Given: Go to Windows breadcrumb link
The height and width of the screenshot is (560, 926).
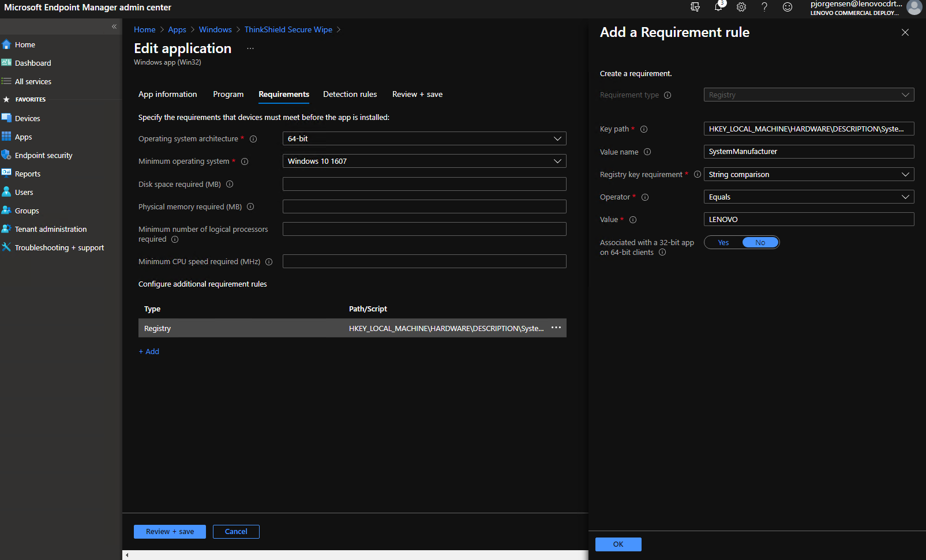Looking at the screenshot, I should 215,29.
